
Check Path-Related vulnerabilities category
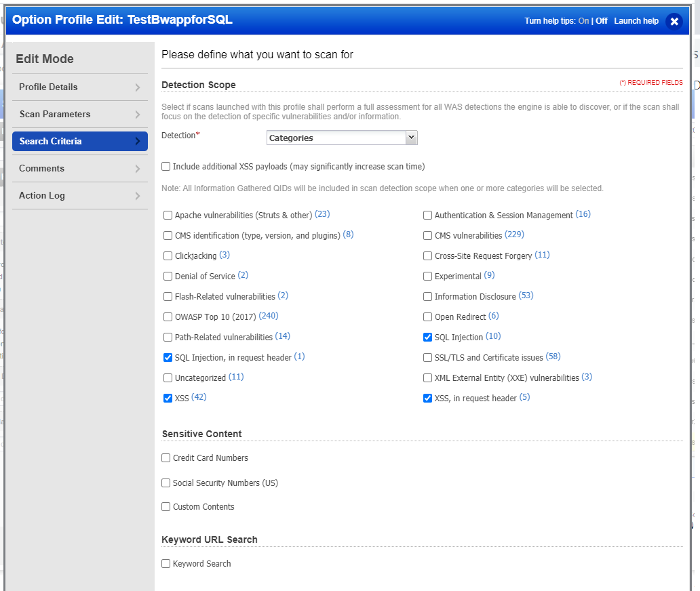pyautogui.click(x=168, y=338)
